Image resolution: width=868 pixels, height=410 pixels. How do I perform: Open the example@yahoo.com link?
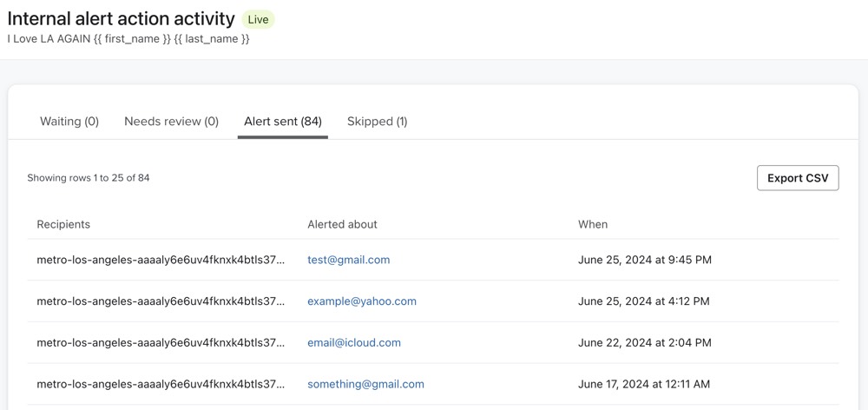361,301
